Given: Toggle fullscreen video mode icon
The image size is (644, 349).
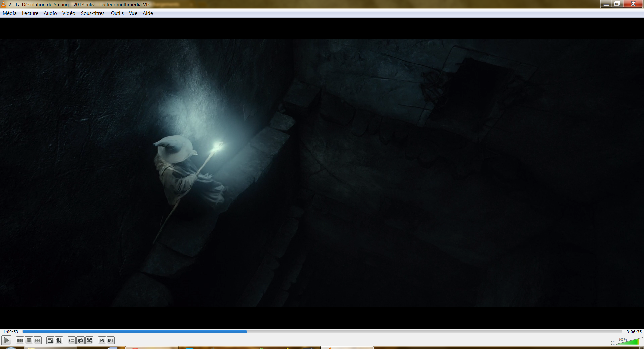Looking at the screenshot, I should (50, 340).
